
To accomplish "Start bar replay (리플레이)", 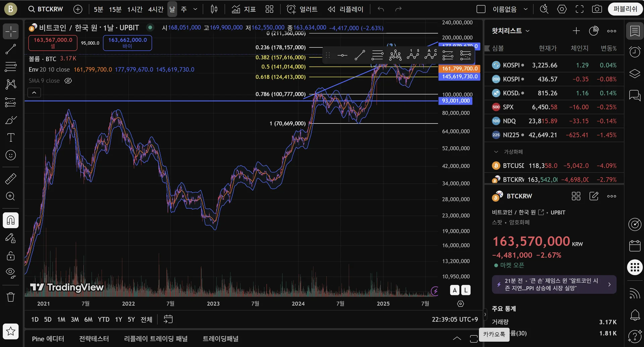I will point(345,9).
